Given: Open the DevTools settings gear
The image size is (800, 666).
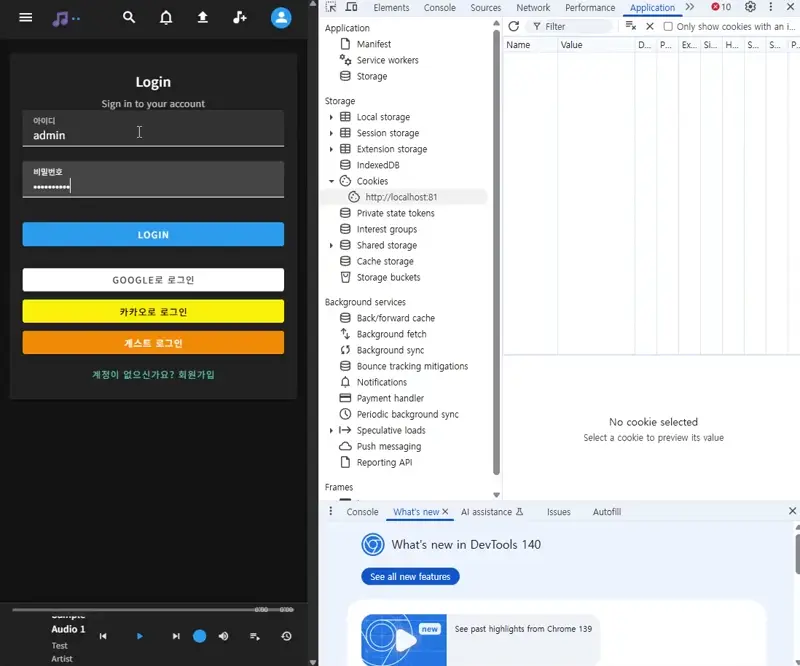Looking at the screenshot, I should (750, 7).
